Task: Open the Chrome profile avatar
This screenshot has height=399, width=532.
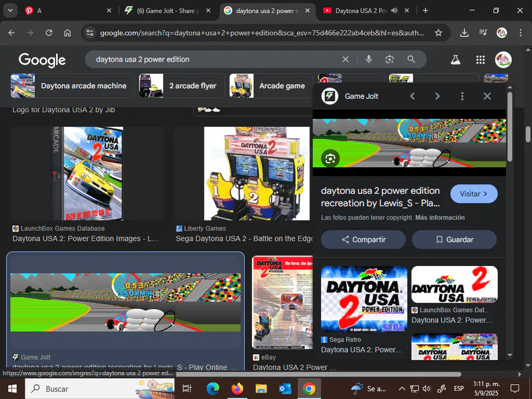Action: coord(502,33)
